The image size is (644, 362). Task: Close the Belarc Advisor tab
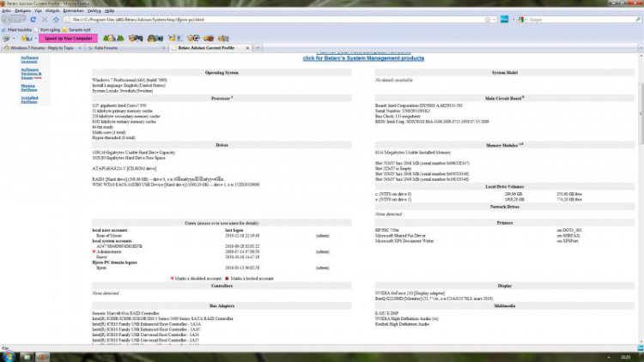247,48
